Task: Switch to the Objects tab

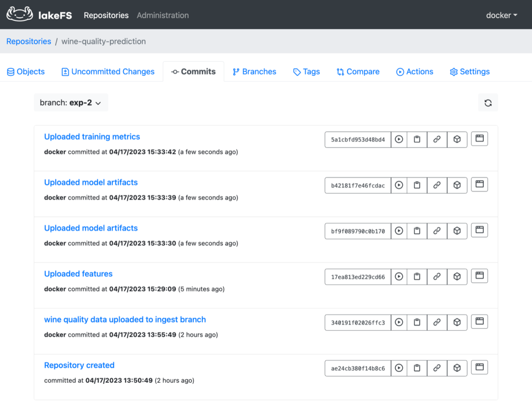Action: pyautogui.click(x=26, y=72)
